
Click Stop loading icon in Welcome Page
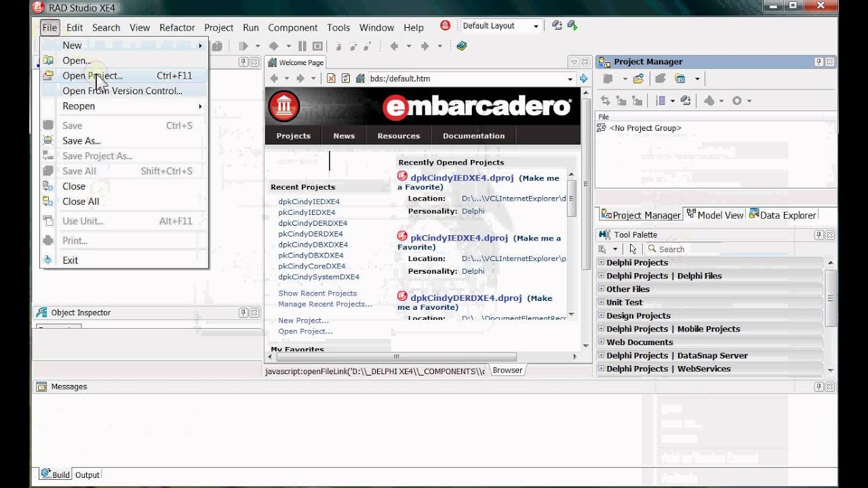click(x=331, y=79)
